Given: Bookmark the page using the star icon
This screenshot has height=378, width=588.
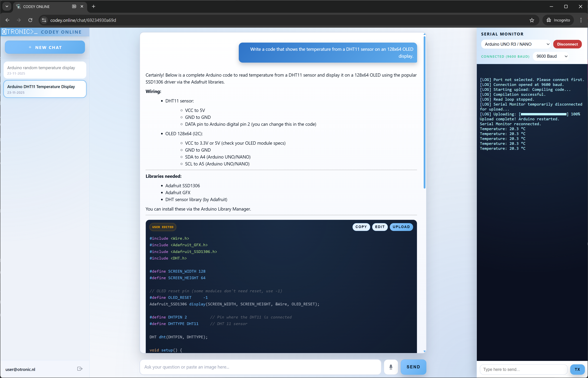Looking at the screenshot, I should tap(532, 20).
